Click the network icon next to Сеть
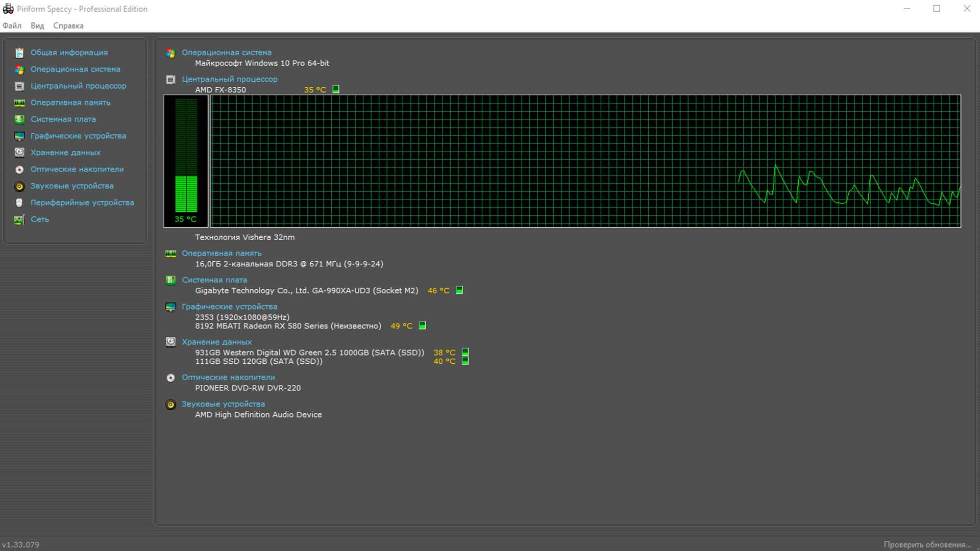The image size is (980, 551). 19,220
